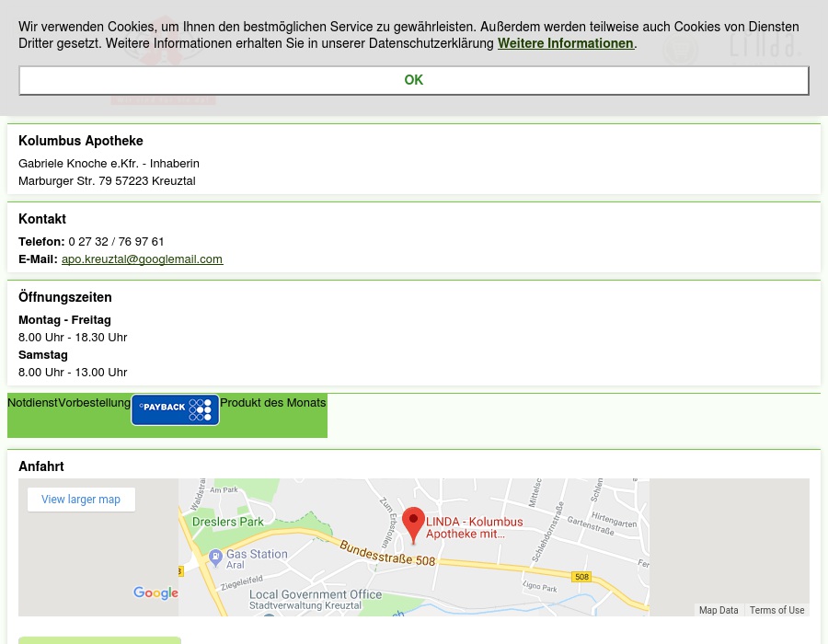Go to Vorbestellung menu item
Image resolution: width=828 pixels, height=644 pixels.
click(94, 403)
